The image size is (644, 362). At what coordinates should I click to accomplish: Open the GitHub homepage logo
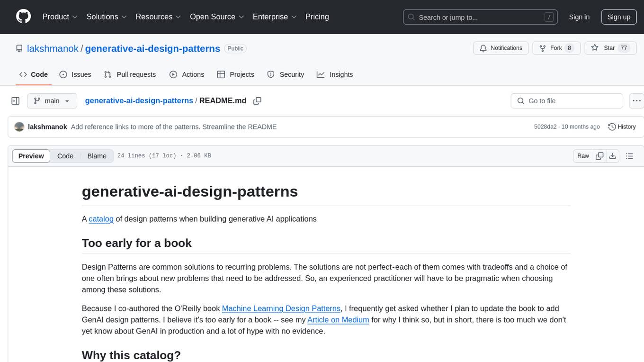coord(23,17)
